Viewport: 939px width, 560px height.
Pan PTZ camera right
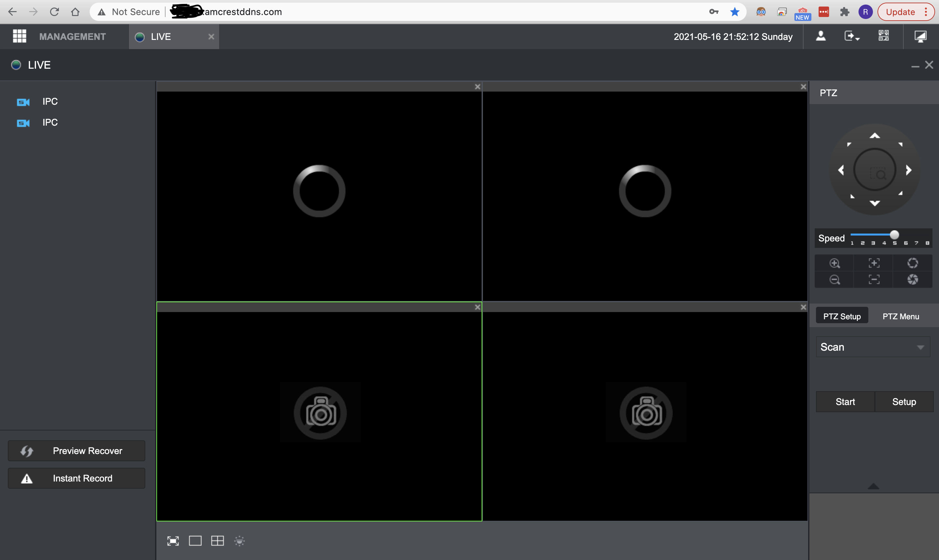pos(909,170)
